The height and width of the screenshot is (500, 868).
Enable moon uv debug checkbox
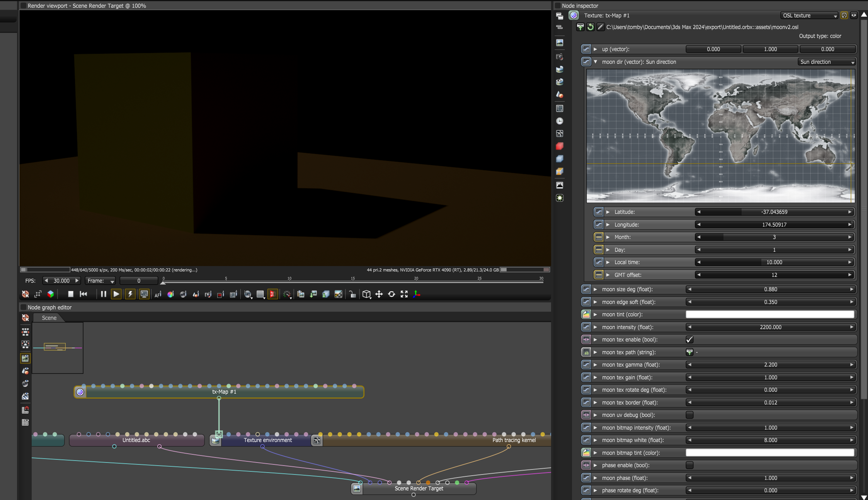pyautogui.click(x=689, y=415)
